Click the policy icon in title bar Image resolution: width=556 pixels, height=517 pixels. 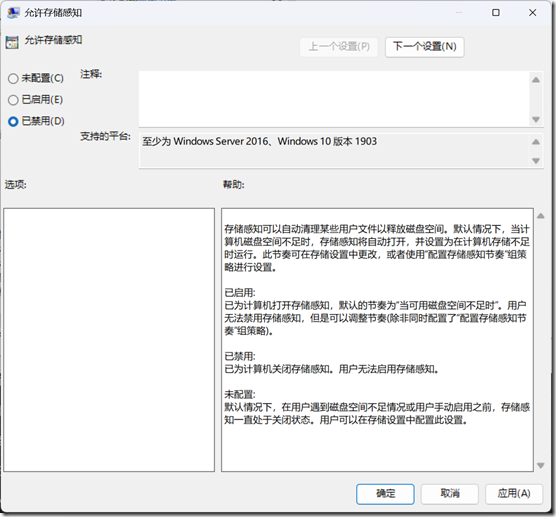click(x=13, y=13)
